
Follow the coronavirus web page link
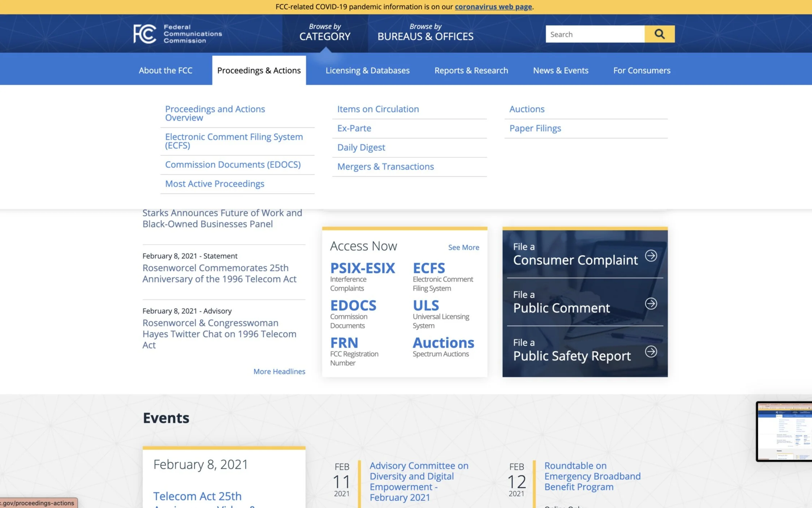(x=493, y=7)
